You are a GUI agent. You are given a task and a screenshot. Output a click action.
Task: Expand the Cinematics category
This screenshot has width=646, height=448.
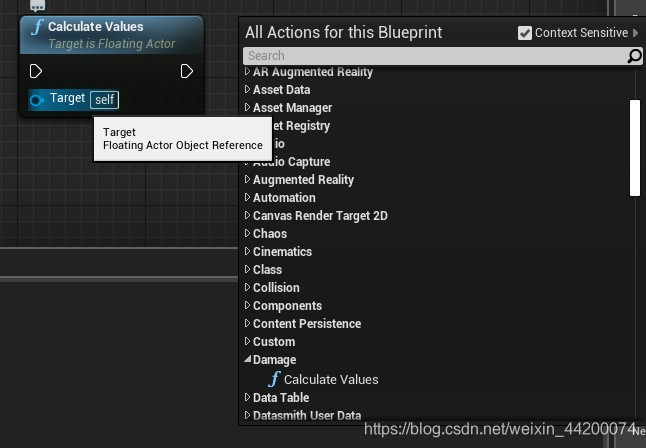(247, 251)
